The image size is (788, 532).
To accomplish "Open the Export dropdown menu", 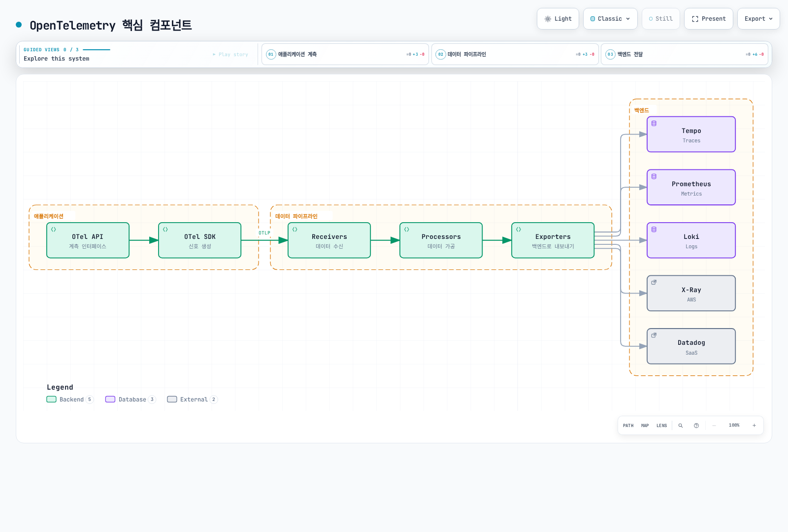I will click(x=758, y=19).
